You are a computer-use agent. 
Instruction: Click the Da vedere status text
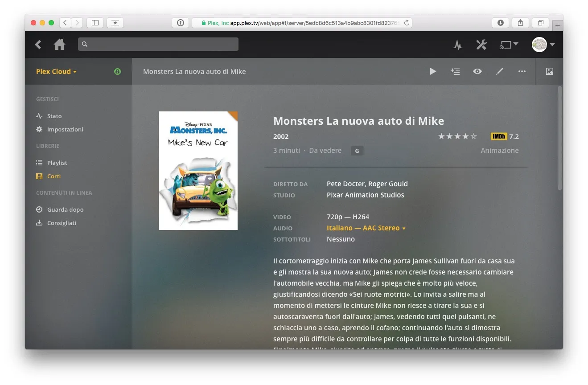click(325, 150)
